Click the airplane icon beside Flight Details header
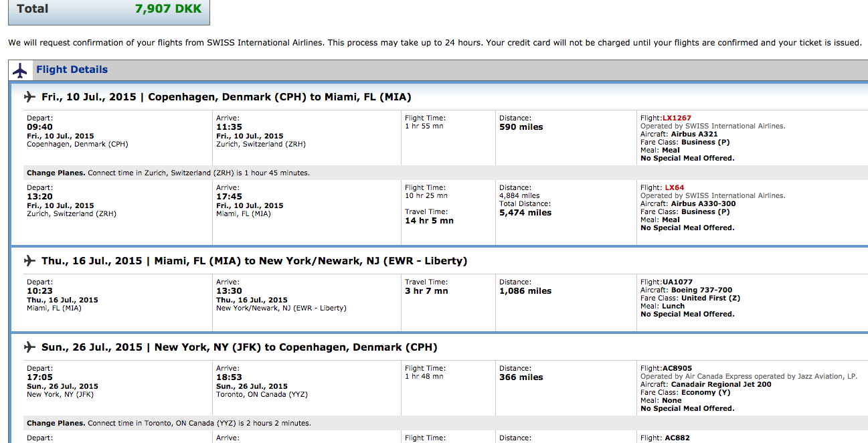Viewport: 868px width, 443px height. point(20,69)
